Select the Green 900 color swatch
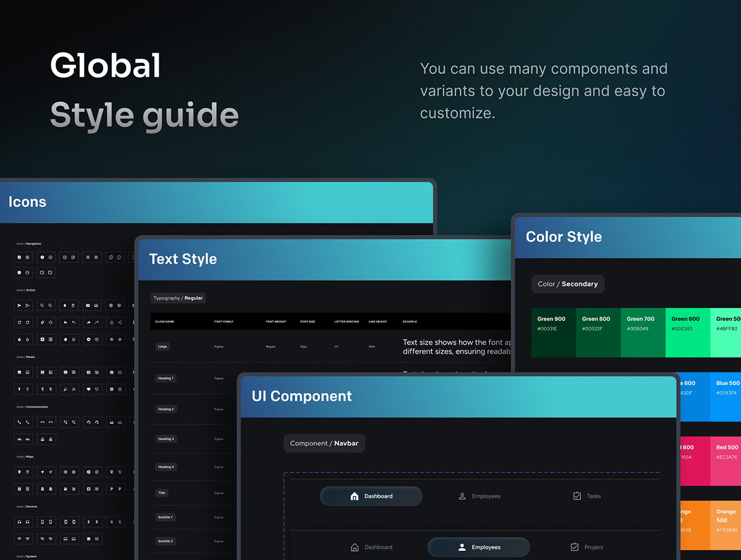The height and width of the screenshot is (560, 741). [554, 333]
